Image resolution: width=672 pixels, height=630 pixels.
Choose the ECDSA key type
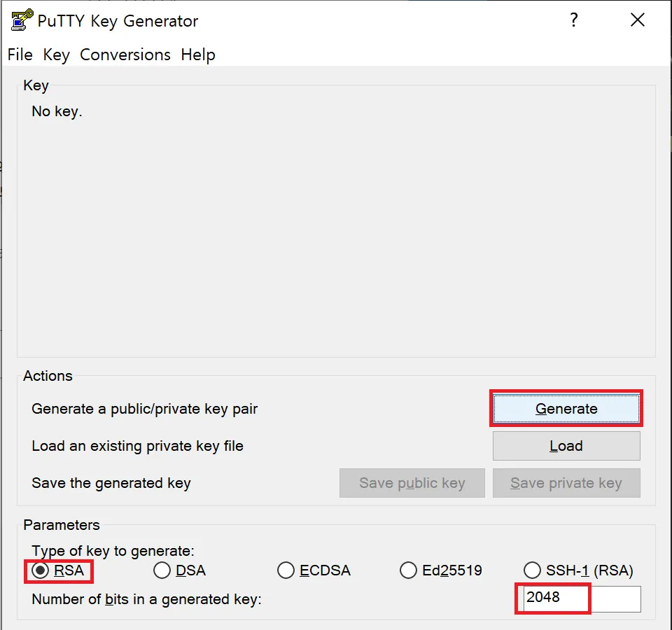tap(286, 570)
